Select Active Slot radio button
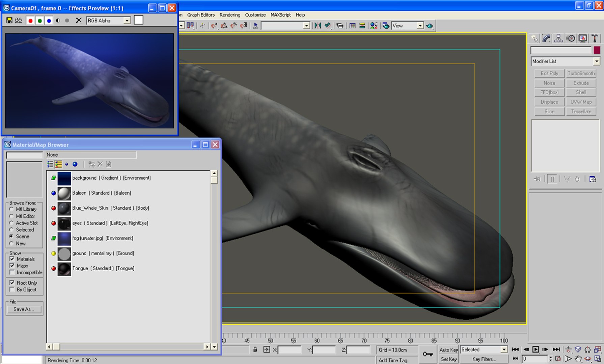 click(x=11, y=223)
